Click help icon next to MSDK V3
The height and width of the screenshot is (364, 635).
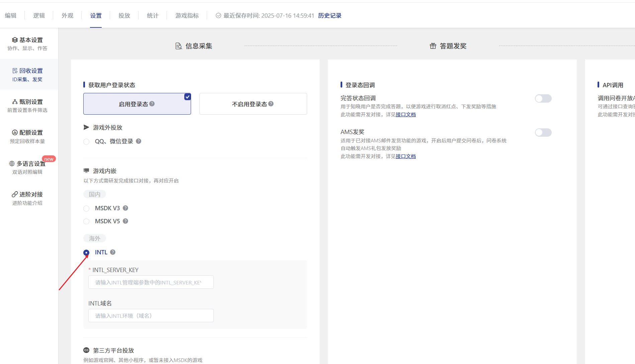point(125,208)
